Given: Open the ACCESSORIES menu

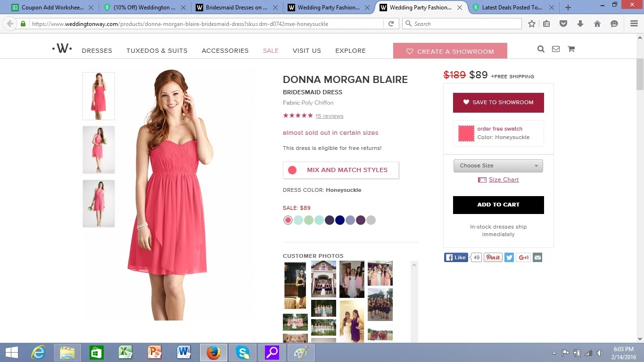Looking at the screenshot, I should (x=225, y=50).
